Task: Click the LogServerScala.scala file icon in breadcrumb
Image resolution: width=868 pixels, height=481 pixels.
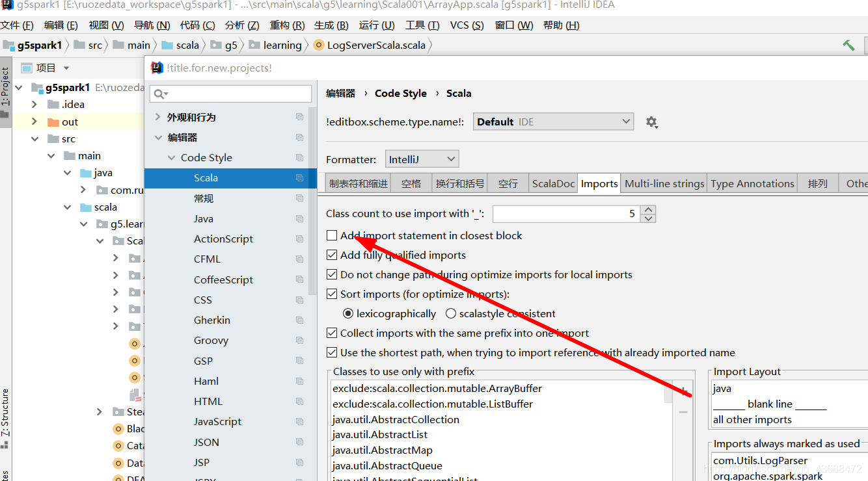Action: [x=318, y=45]
